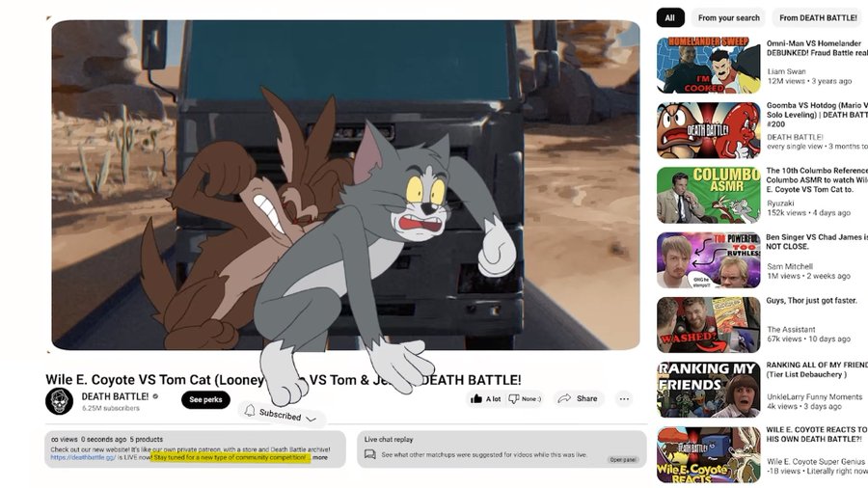
Task: Open the Columbo ASMR video thumbnail
Action: coord(709,196)
